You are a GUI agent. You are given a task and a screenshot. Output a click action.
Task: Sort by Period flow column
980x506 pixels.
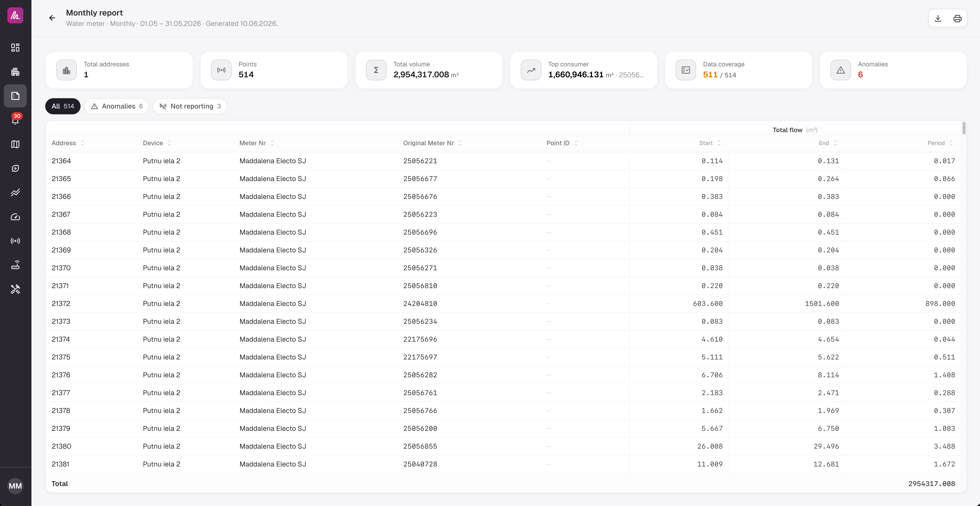[x=940, y=143]
